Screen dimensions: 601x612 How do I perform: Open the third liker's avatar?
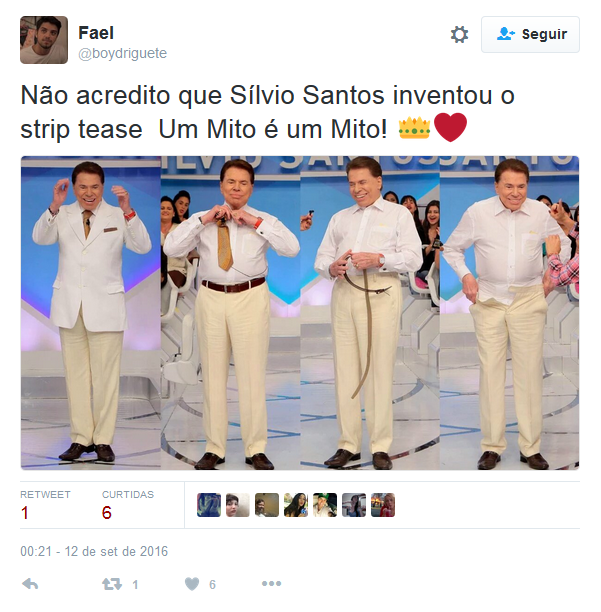tap(267, 505)
